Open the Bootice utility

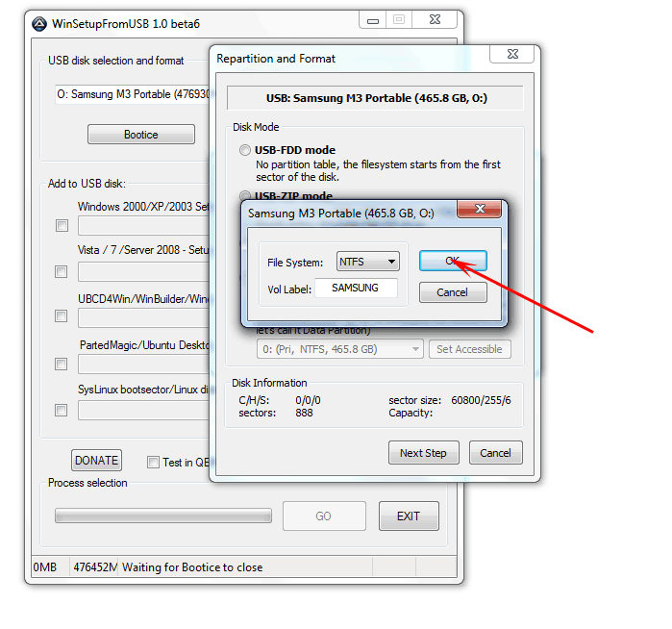(x=141, y=135)
